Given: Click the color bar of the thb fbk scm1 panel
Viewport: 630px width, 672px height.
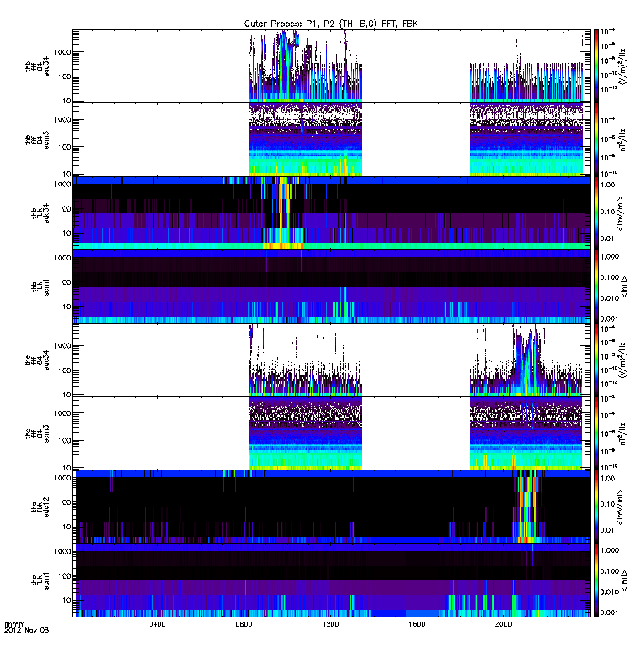Looking at the screenshot, I should pyautogui.click(x=596, y=286).
